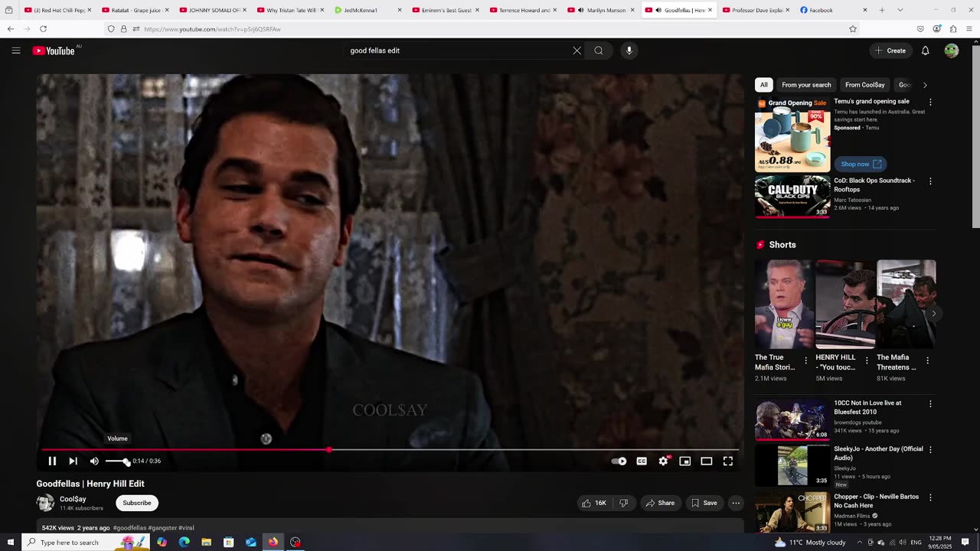Bookmark this page with star
Image resolution: width=980 pixels, height=551 pixels.
852,29
